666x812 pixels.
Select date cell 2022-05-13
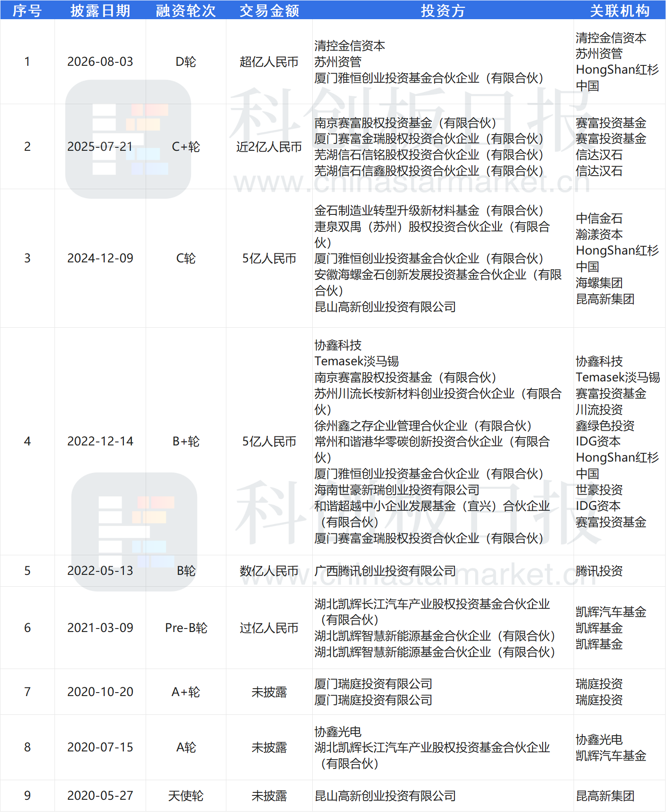click(100, 571)
